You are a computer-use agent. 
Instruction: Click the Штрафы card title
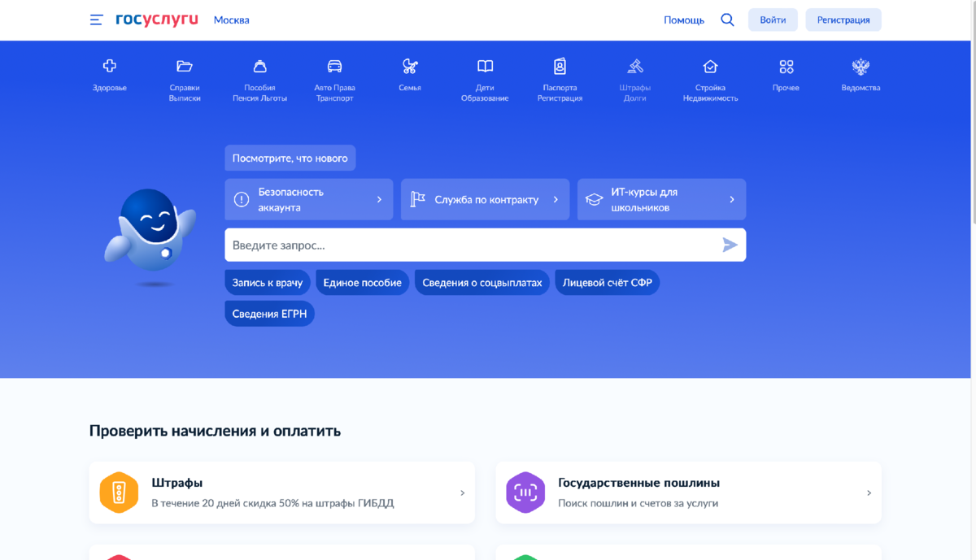177,483
